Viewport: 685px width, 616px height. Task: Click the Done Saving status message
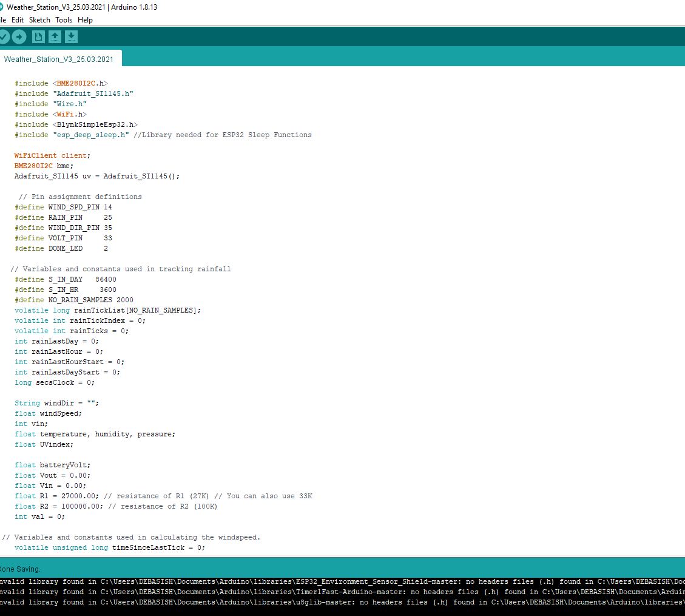pos(20,569)
